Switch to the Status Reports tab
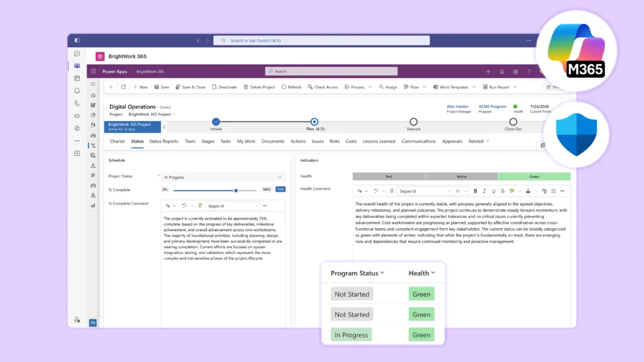 tap(164, 141)
